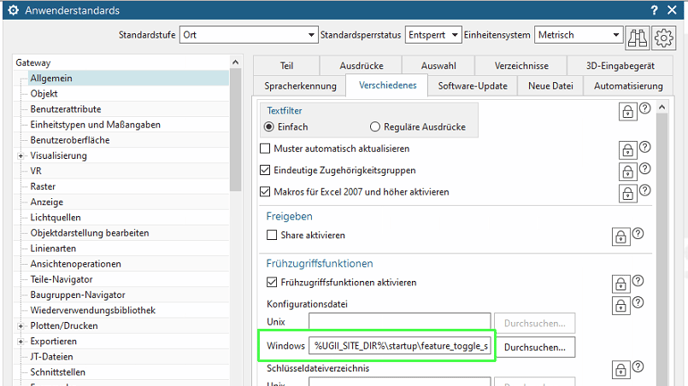Click the help icon next to Textfilter

645,108
